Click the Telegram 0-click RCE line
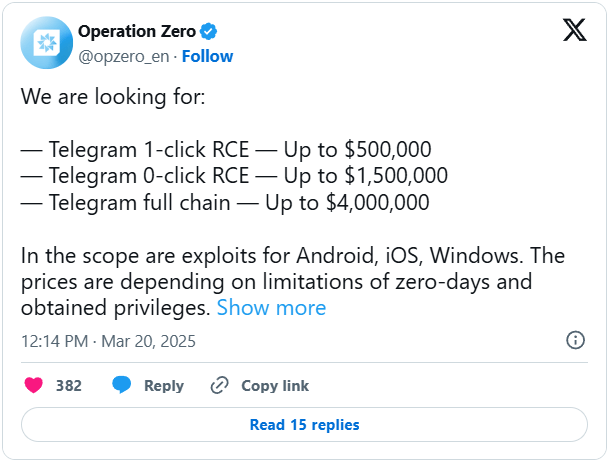611x462 pixels. point(234,176)
